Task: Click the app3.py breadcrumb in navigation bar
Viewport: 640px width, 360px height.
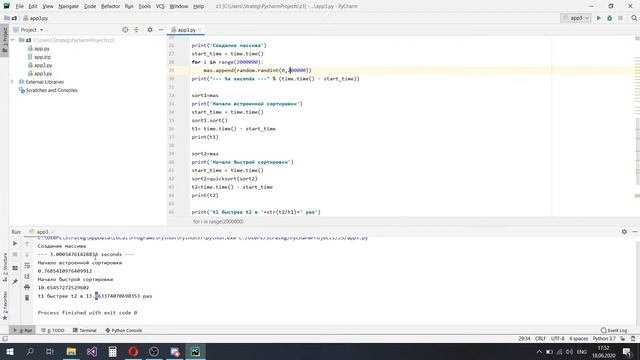Action: [36, 18]
